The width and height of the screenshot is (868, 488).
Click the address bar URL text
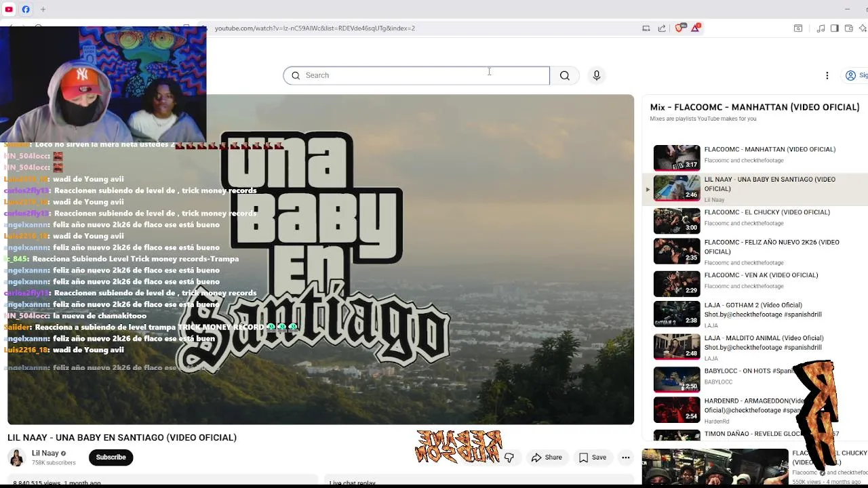point(315,28)
